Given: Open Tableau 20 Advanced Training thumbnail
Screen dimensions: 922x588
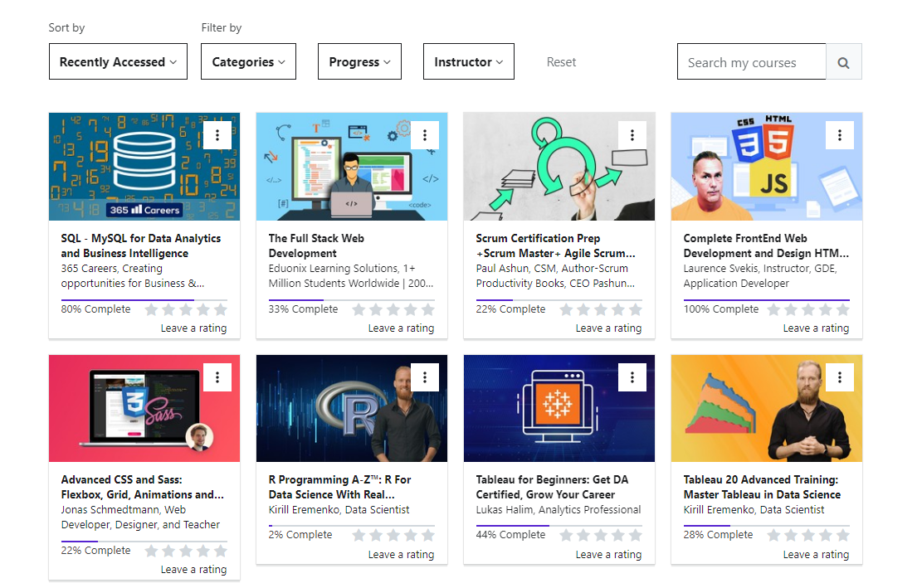Looking at the screenshot, I should click(x=767, y=408).
